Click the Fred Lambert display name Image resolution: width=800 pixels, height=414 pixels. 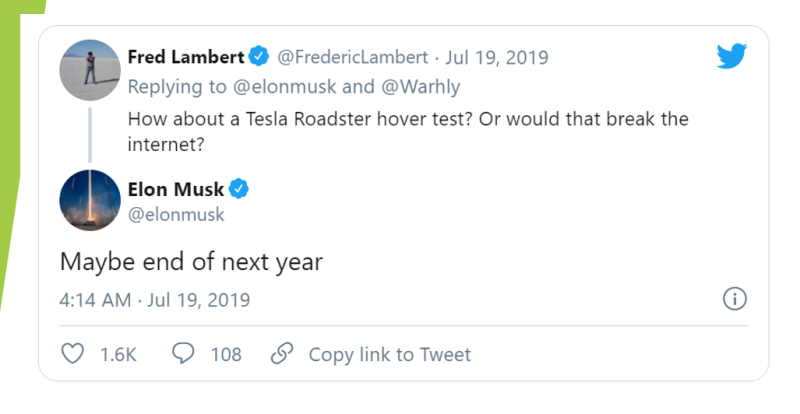point(186,57)
